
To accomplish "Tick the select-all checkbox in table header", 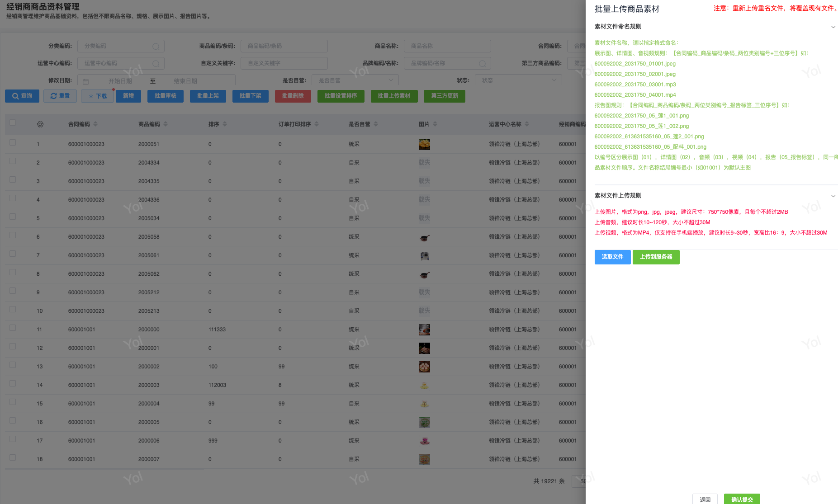I will (x=13, y=122).
